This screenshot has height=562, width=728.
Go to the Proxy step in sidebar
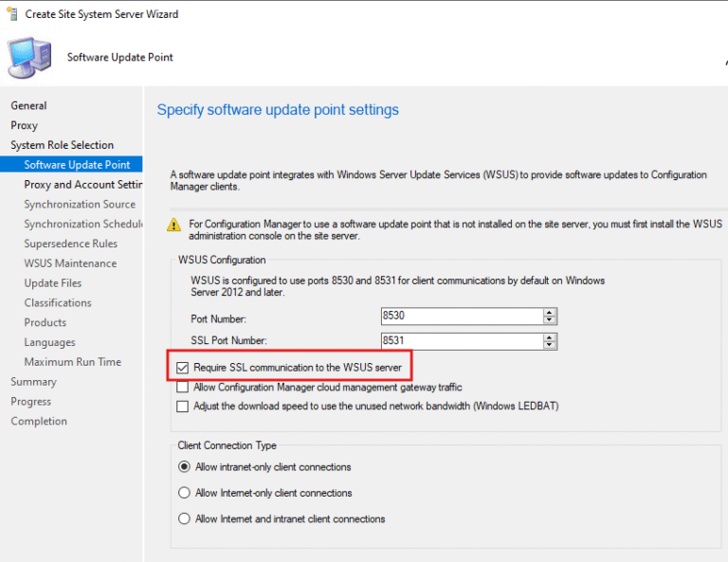pyautogui.click(x=25, y=125)
